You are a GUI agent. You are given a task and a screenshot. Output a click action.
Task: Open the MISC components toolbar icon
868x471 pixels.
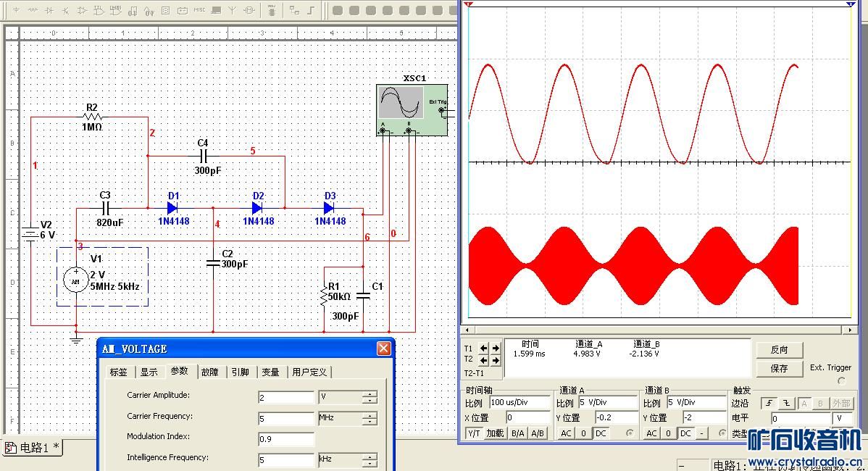199,10
